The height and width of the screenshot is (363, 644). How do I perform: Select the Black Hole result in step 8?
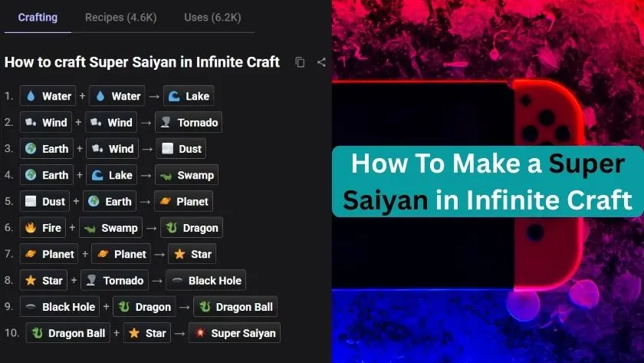click(x=205, y=280)
